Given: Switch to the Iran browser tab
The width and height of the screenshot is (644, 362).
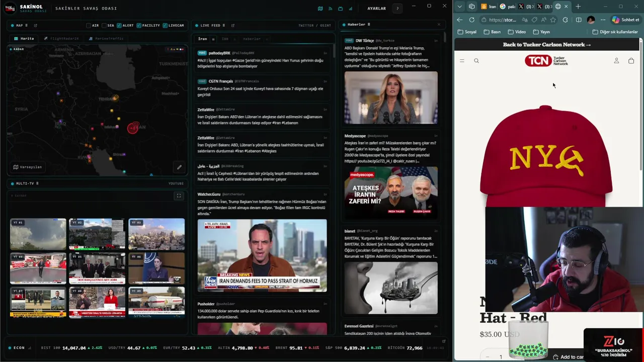Looking at the screenshot, I should click(489, 7).
